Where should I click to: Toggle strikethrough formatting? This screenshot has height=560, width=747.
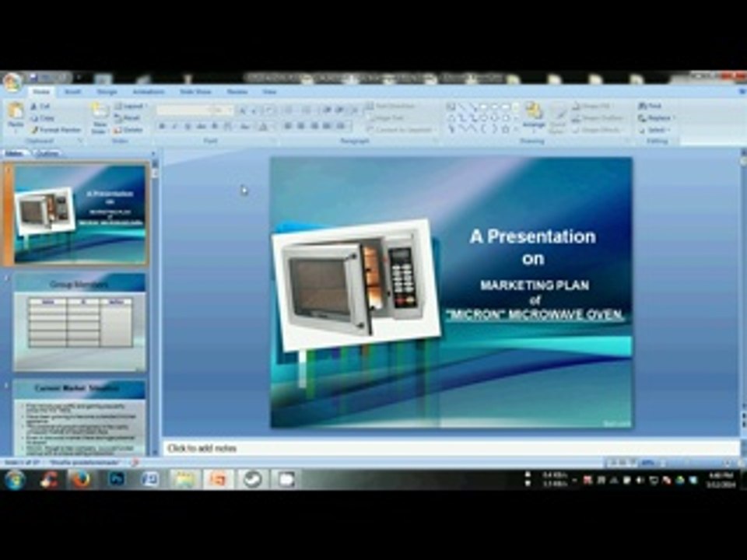[201, 127]
